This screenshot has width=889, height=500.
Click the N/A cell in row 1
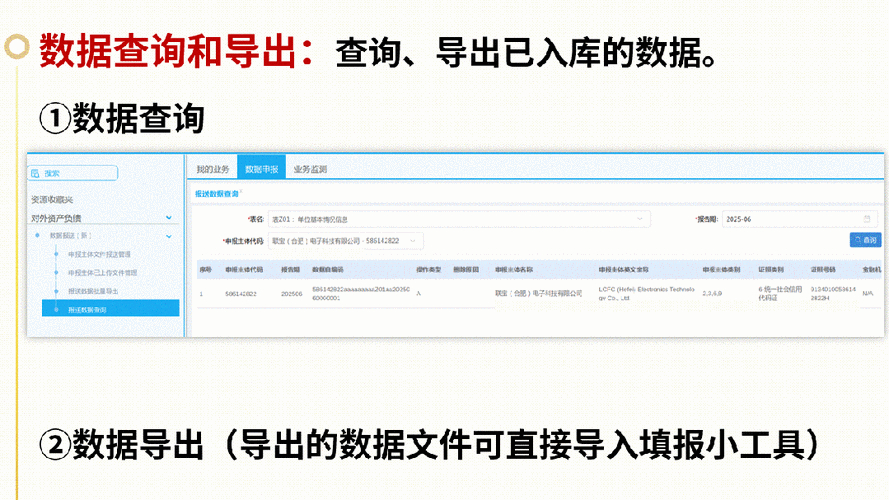[867, 294]
